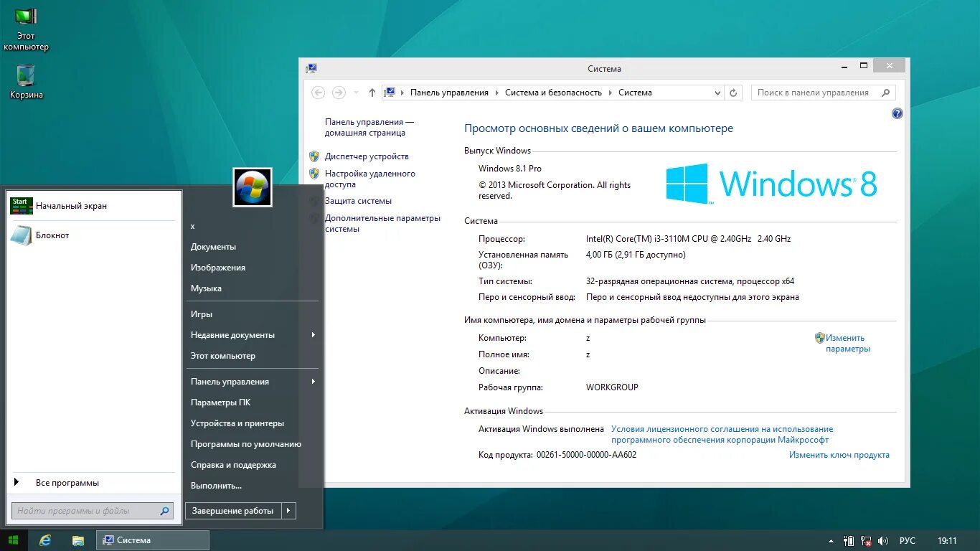980x551 pixels.
Task: Launch Internet Explorer from the taskbar
Action: pos(45,540)
